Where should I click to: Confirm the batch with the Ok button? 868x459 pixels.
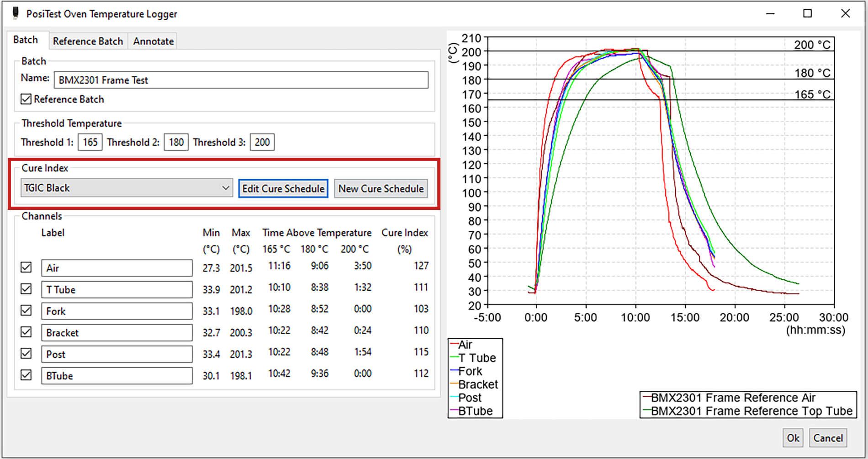coord(793,438)
